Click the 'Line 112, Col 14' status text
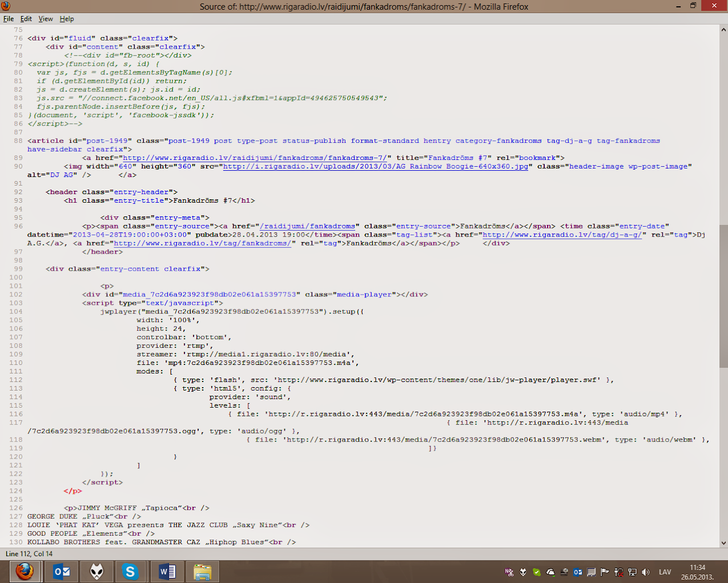This screenshot has width=728, height=583. pos(29,554)
